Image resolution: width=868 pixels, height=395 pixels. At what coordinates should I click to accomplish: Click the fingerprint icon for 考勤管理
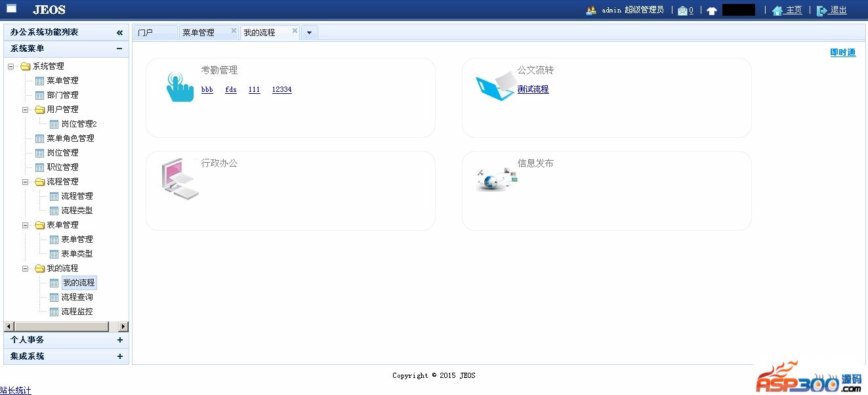pyautogui.click(x=180, y=87)
